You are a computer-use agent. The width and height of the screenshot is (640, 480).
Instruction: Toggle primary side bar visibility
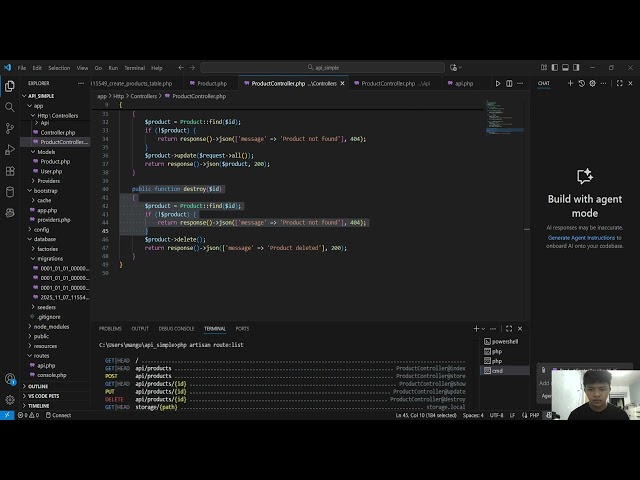tap(555, 68)
